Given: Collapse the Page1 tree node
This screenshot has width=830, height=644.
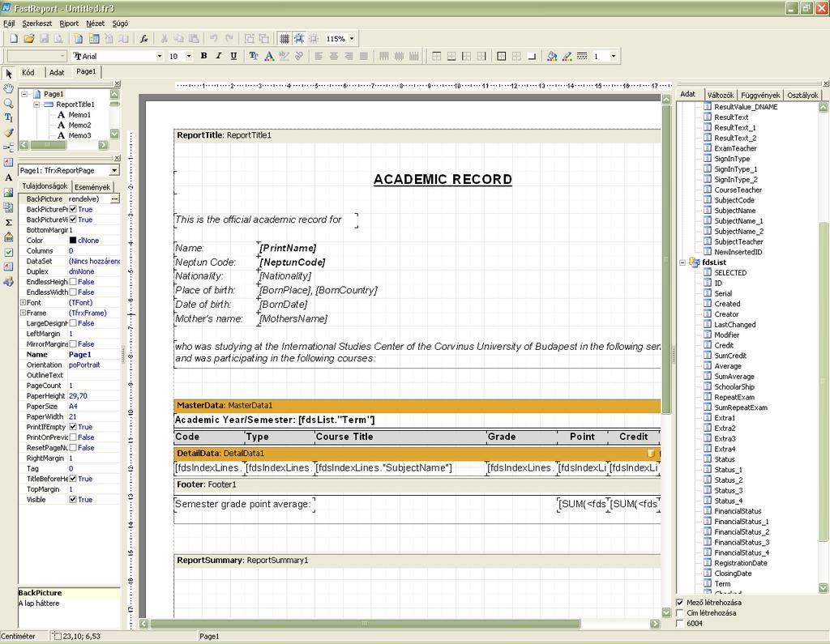Looking at the screenshot, I should pyautogui.click(x=24, y=94).
